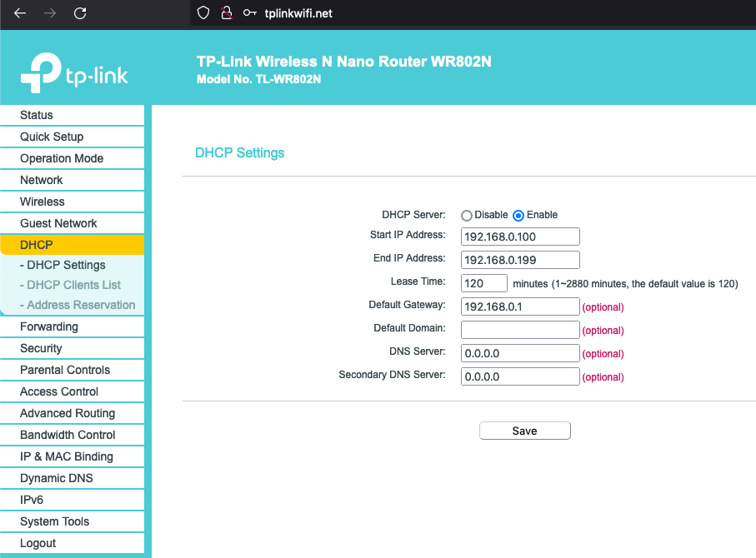The height and width of the screenshot is (558, 756).
Task: Expand the Network menu section
Action: coord(42,180)
